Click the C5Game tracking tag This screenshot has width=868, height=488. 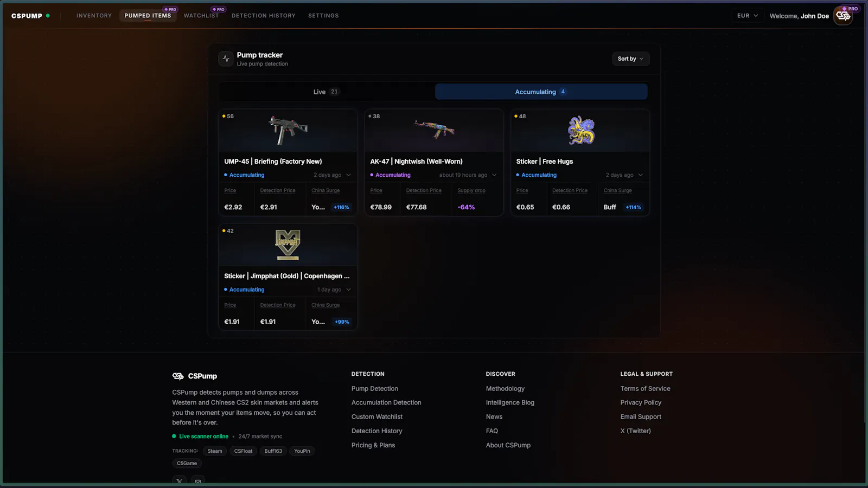tap(187, 464)
